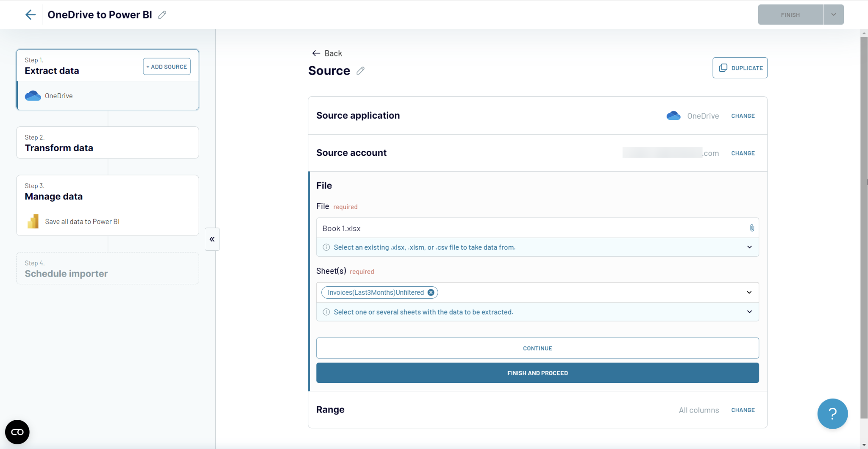Image resolution: width=868 pixels, height=449 pixels.
Task: Collapse the steps sidebar with the double chevron
Action: click(x=212, y=239)
